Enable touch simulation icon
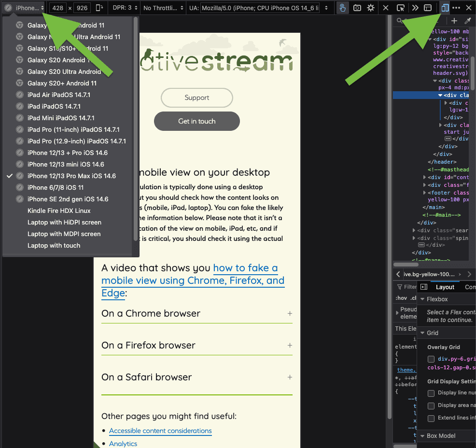 pos(342,8)
